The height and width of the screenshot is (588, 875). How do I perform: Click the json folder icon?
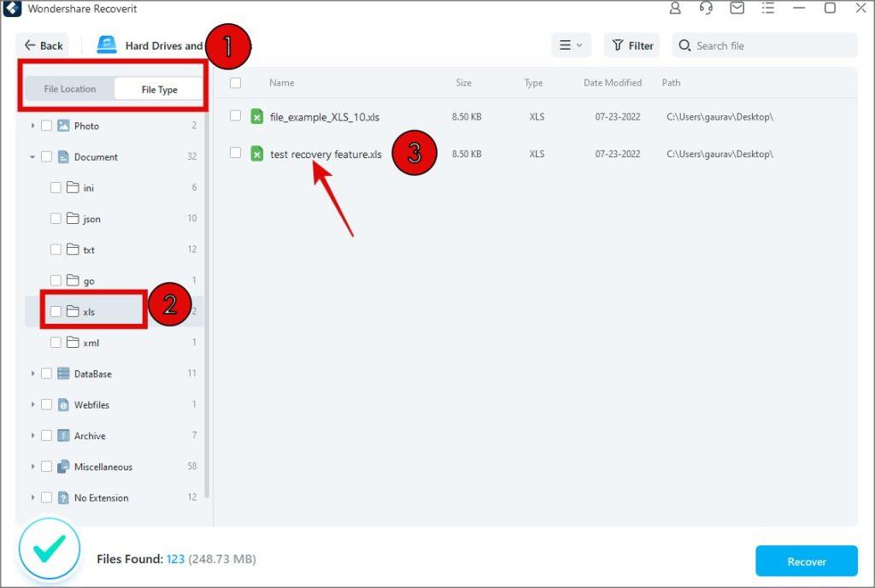pos(73,218)
